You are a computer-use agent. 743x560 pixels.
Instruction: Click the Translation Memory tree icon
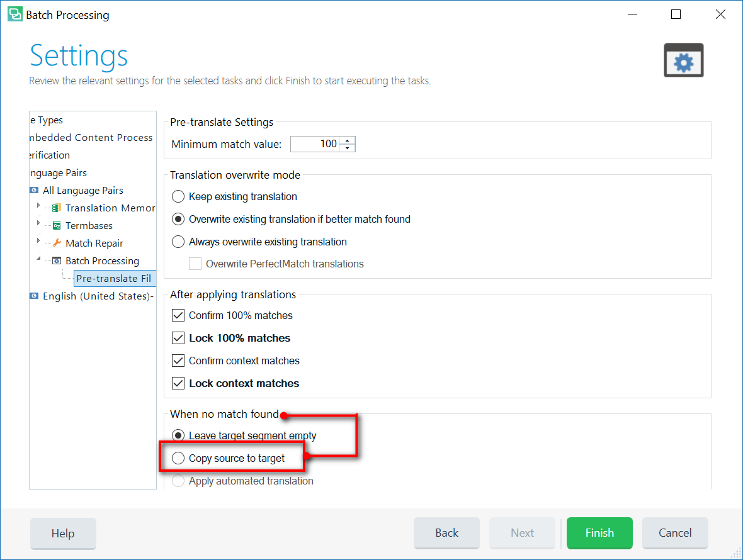[57, 208]
